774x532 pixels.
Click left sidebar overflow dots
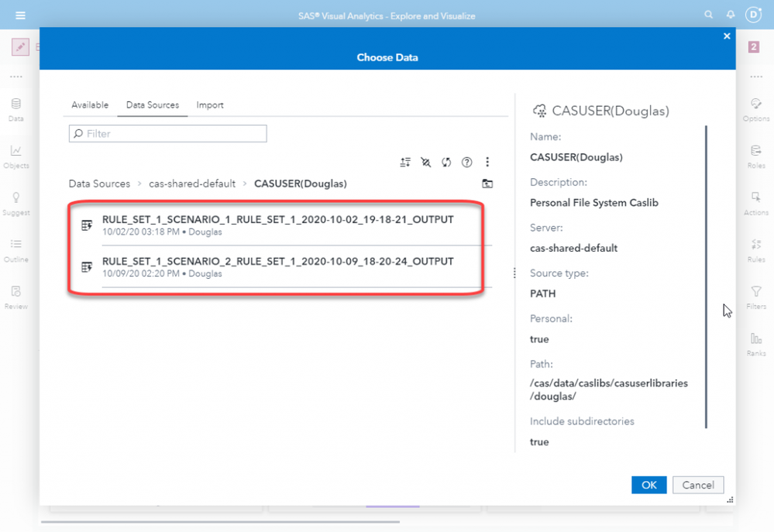coord(15,77)
